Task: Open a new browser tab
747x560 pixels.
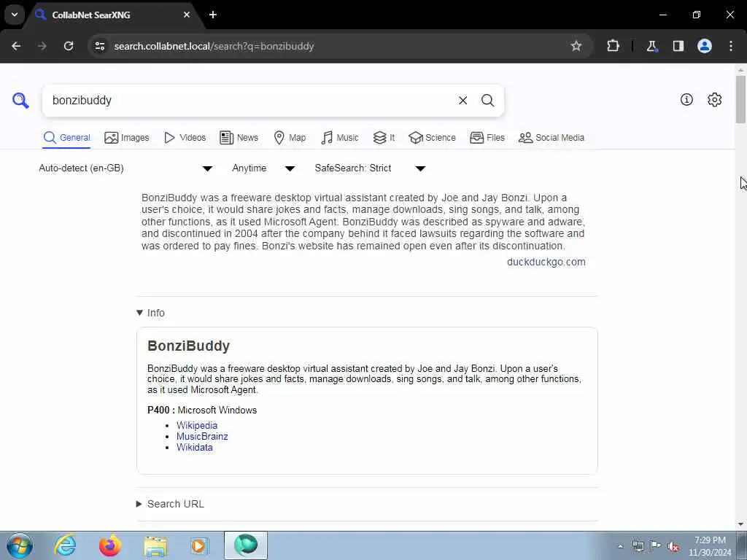Action: tap(213, 15)
